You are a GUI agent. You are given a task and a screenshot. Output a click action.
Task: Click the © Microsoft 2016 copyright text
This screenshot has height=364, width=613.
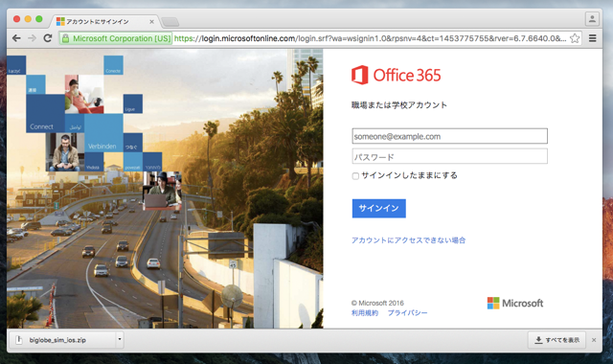377,303
